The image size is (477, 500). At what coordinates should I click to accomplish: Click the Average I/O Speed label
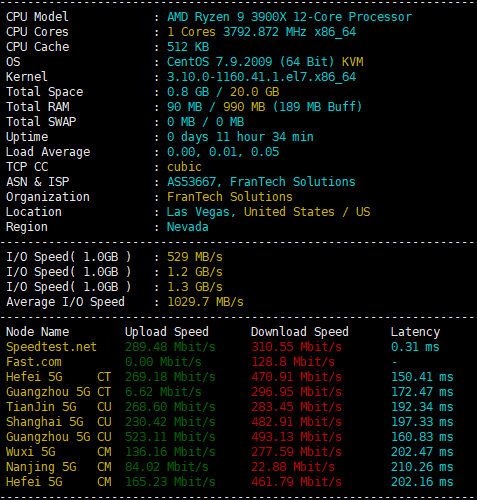(x=65, y=302)
